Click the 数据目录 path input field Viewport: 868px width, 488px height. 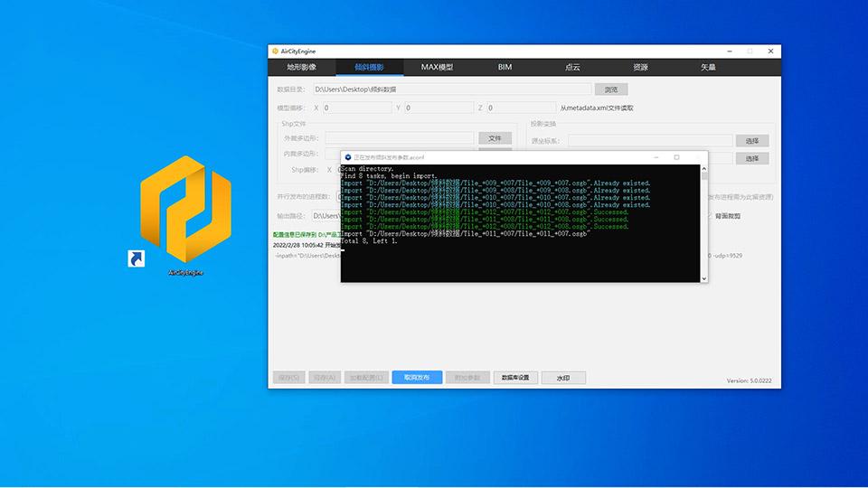coord(452,89)
